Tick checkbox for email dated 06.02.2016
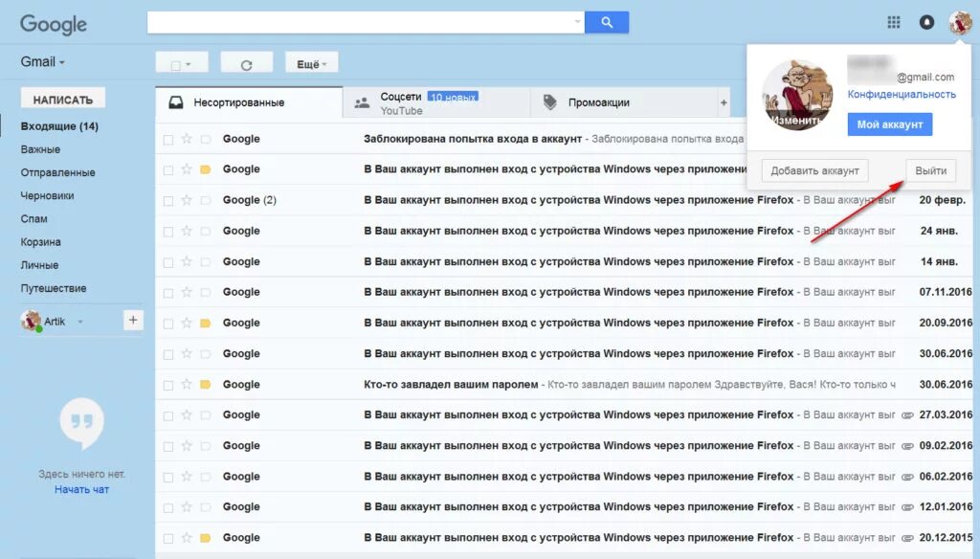980x559 pixels. [168, 477]
